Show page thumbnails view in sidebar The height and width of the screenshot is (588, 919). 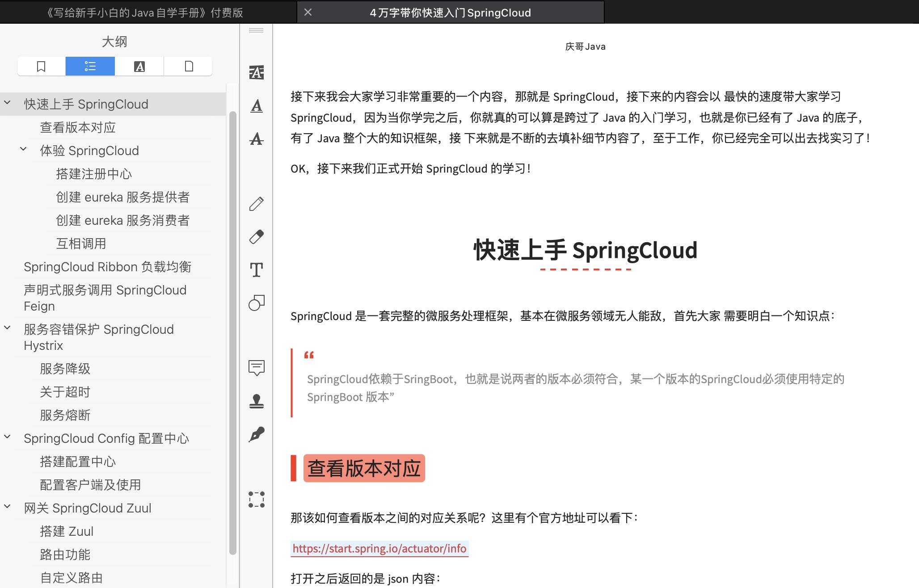189,67
